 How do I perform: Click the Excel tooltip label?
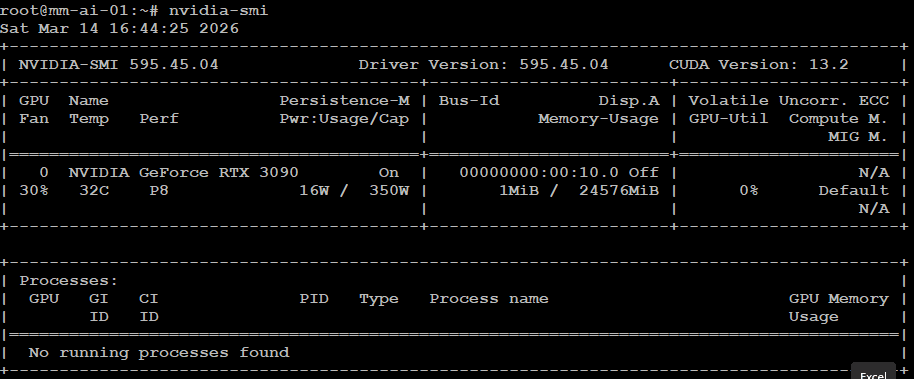[x=873, y=375]
